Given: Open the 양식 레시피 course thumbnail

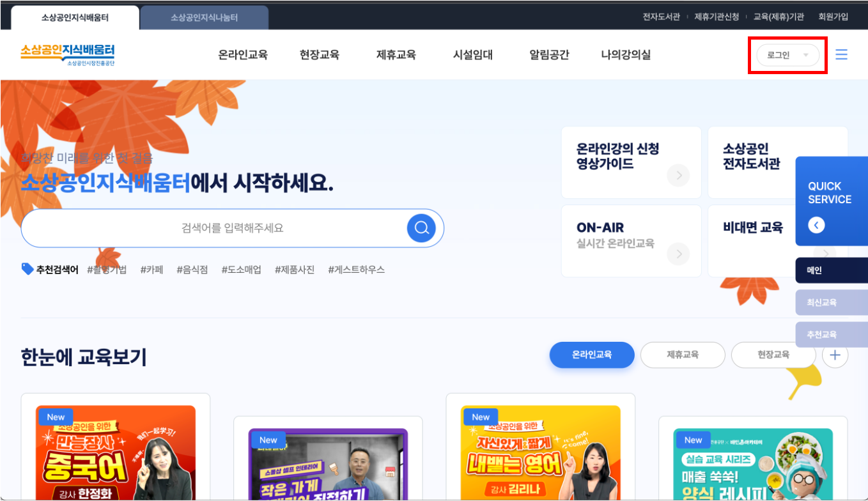Looking at the screenshot, I should coord(753,464).
